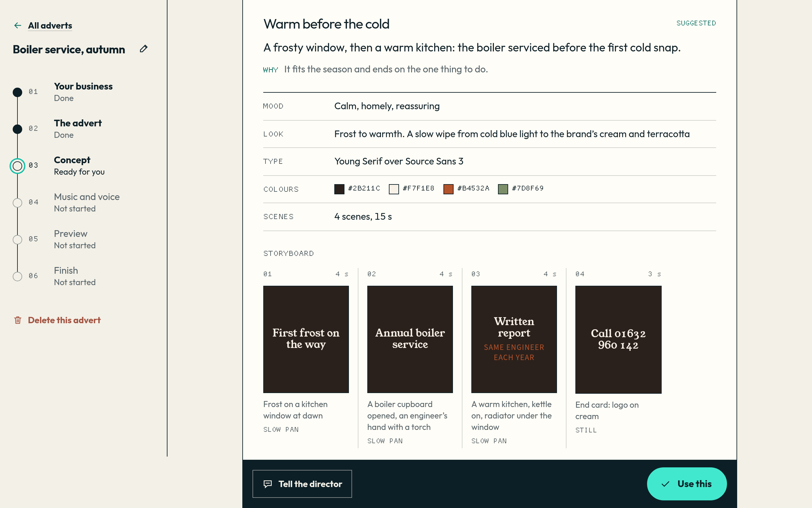812x508 pixels.
Task: Click the empty circle marker for step 04
Action: point(17,203)
